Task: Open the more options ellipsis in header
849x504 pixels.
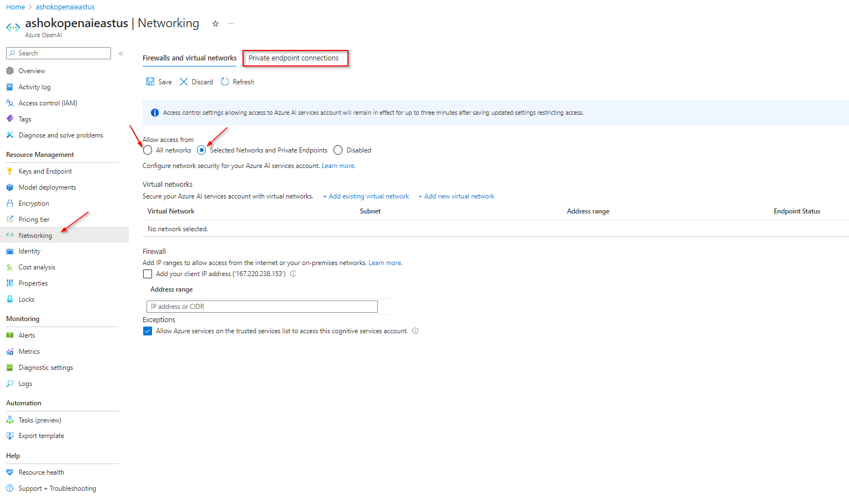Action: [x=231, y=24]
